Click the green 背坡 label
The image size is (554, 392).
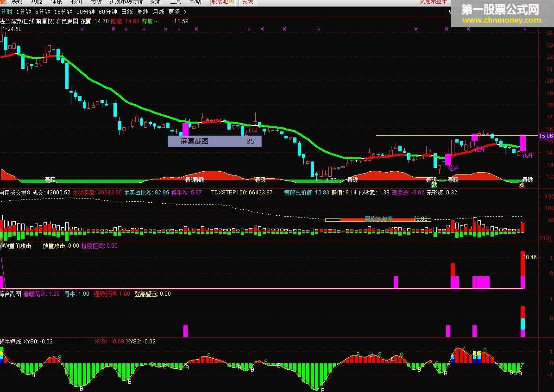pos(149,21)
